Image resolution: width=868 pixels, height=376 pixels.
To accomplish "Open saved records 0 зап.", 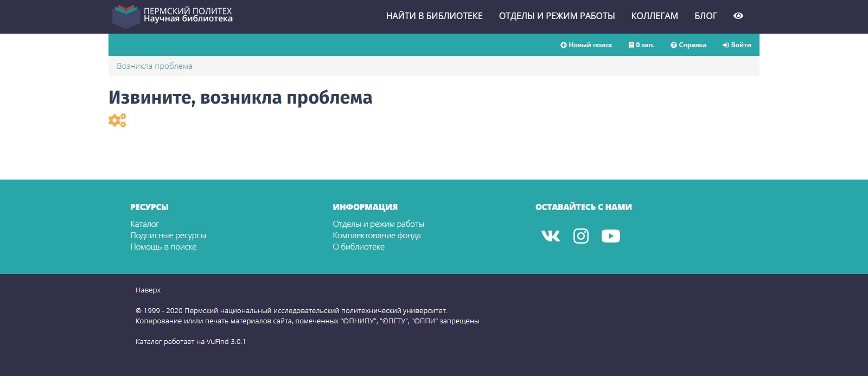I will click(x=641, y=45).
